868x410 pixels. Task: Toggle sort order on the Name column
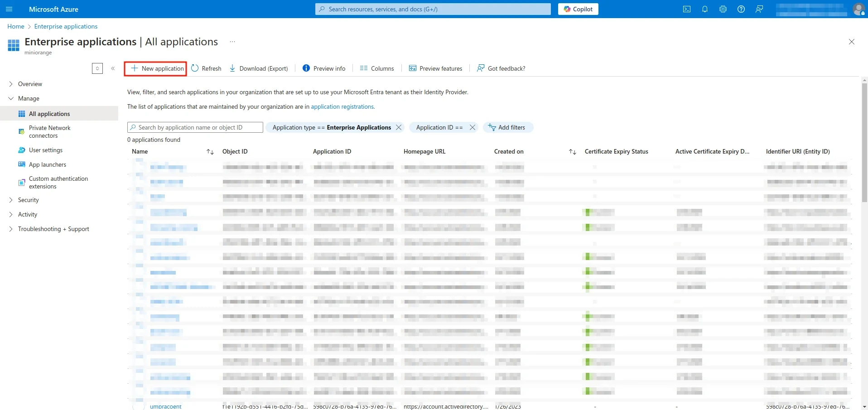210,151
